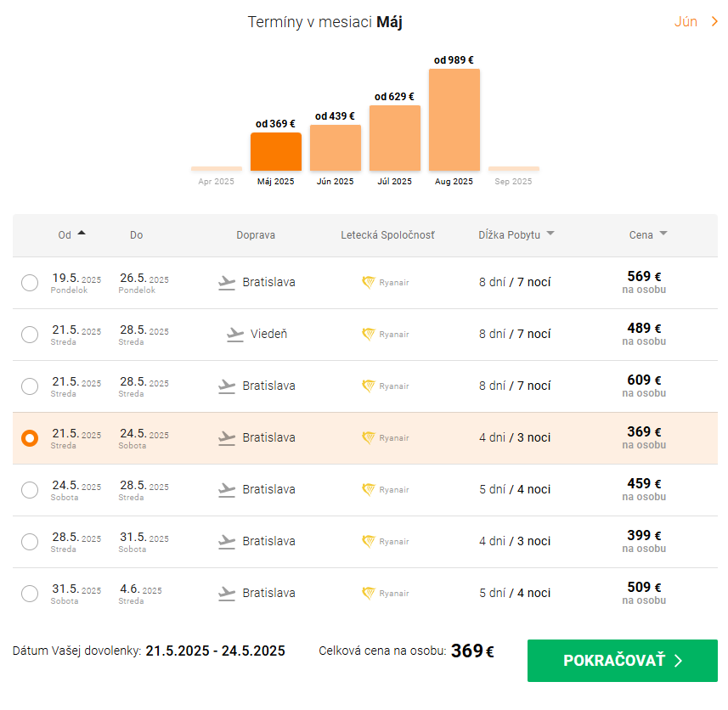Click the Ryanair logo in the 569 € row

pos(369,283)
